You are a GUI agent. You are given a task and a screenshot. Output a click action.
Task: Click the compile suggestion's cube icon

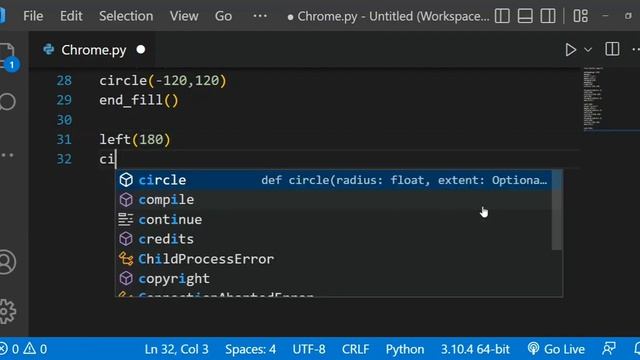(126, 200)
